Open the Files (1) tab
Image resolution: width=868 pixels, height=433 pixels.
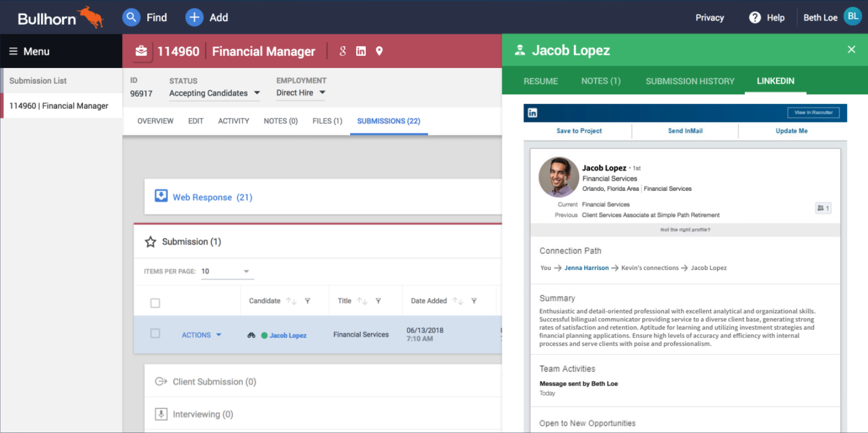(327, 121)
